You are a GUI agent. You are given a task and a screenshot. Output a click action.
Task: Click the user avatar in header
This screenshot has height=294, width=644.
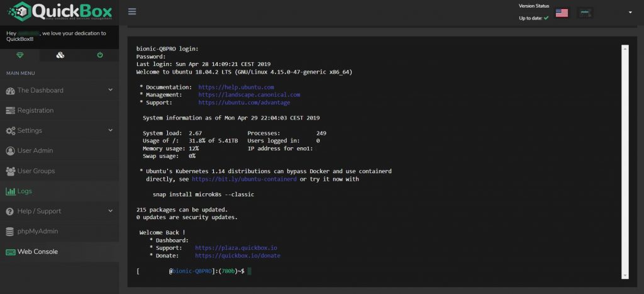click(x=585, y=13)
